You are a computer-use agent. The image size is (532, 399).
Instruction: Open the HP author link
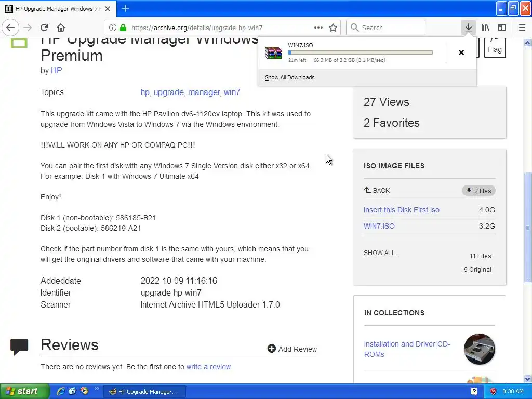[56, 70]
